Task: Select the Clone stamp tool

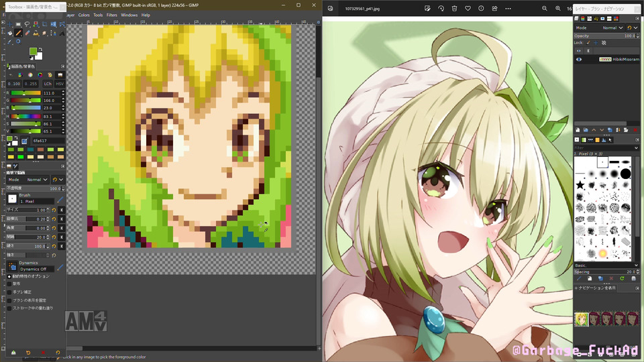Action: coord(36,34)
